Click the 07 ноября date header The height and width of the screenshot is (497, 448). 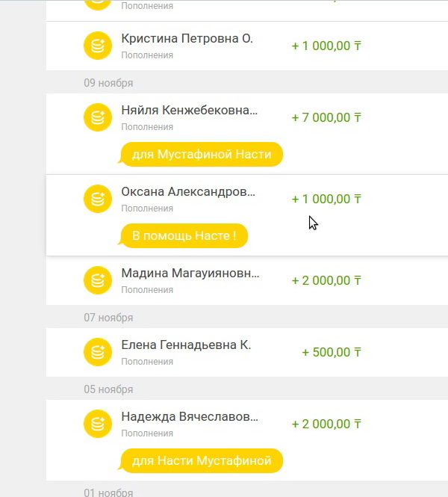[x=108, y=318]
